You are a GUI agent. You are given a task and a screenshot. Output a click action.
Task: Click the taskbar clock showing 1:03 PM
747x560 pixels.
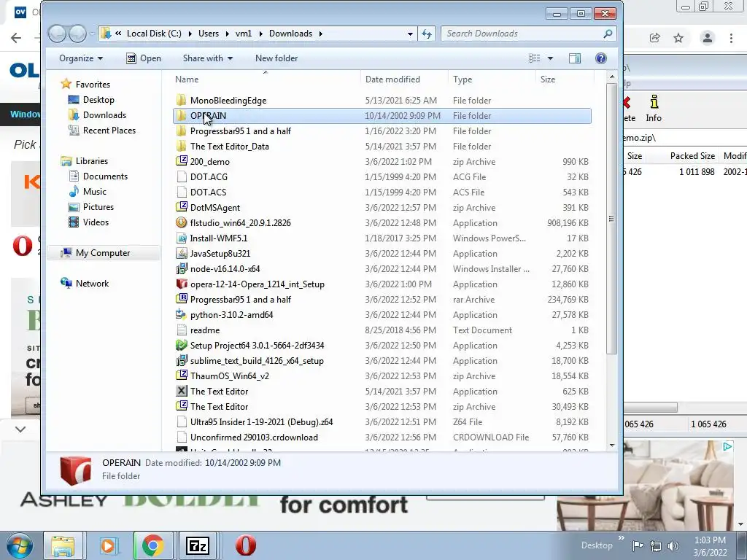710,546
